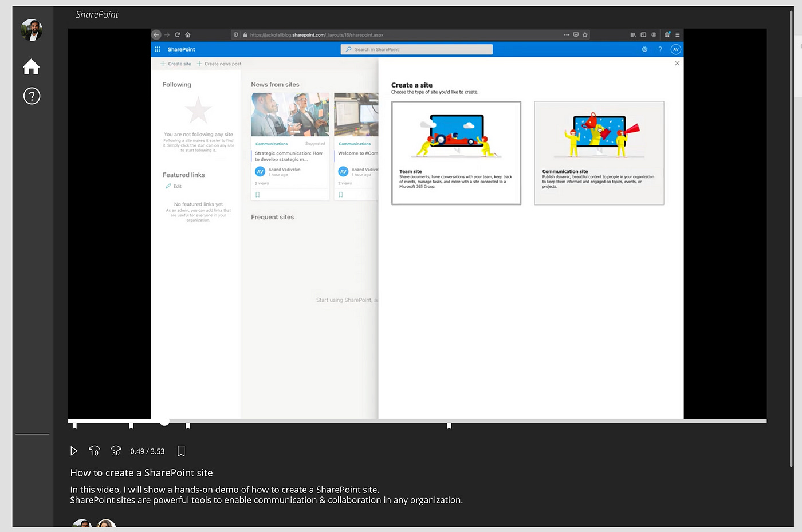This screenshot has width=802, height=532.
Task: Click the AV author avatar on the Strategic communication card
Action: click(x=260, y=171)
